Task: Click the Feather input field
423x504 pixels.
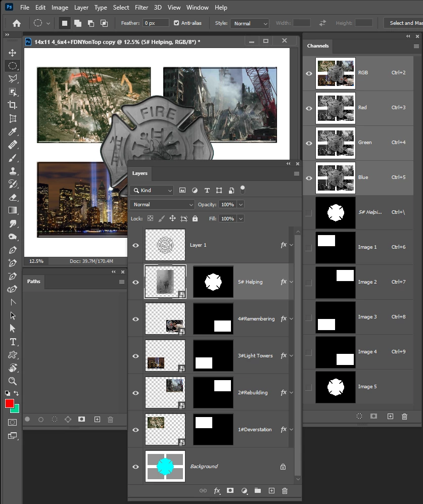Action: pyautogui.click(x=156, y=23)
